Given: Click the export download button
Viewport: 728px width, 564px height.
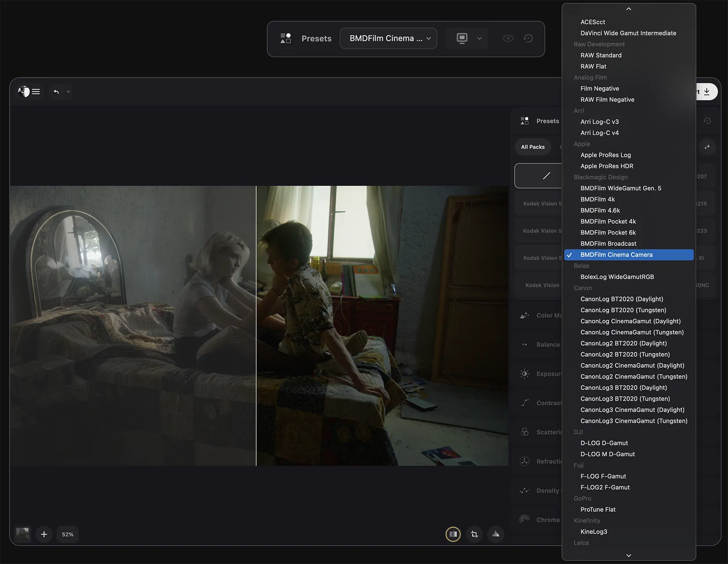Looking at the screenshot, I should point(707,91).
